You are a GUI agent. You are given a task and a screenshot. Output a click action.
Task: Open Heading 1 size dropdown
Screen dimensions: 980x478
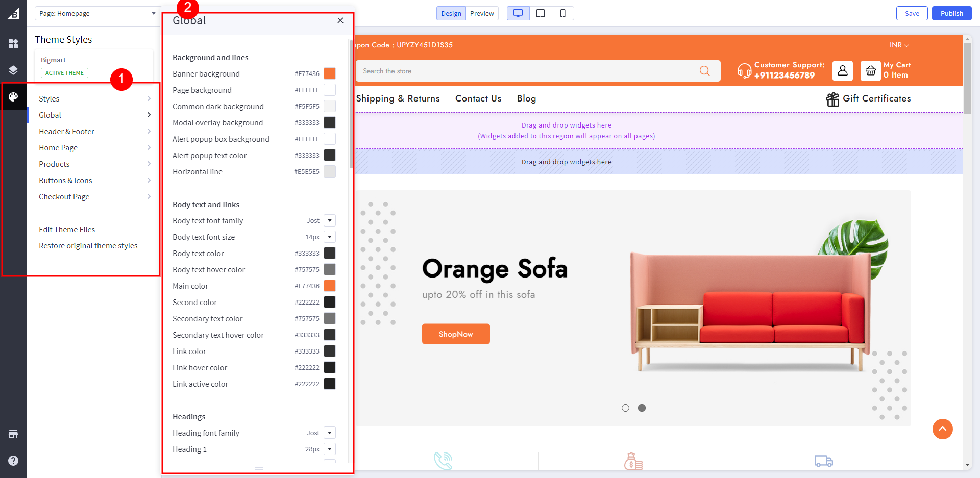[x=330, y=449]
